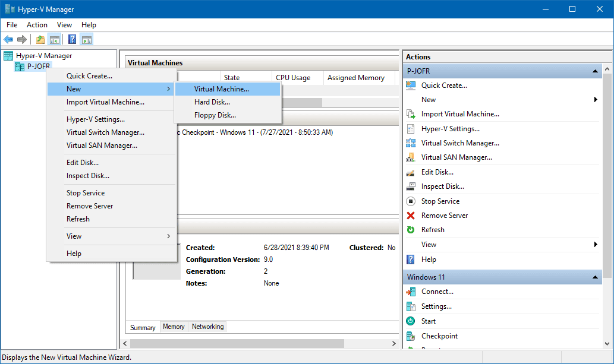Click the Quick Create icon in Actions pane
Image resolution: width=614 pixels, height=364 pixels.
coord(411,86)
